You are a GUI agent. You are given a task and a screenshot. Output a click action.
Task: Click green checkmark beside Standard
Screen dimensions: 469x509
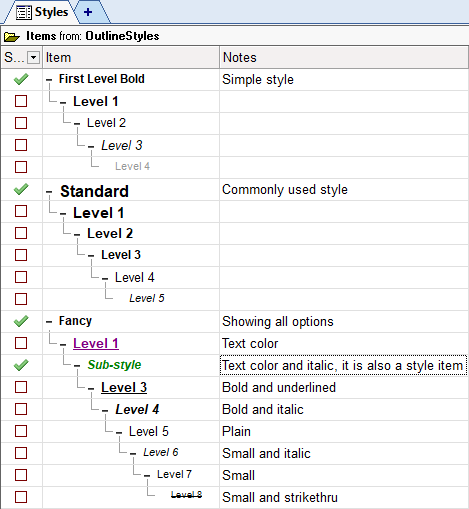click(21, 189)
